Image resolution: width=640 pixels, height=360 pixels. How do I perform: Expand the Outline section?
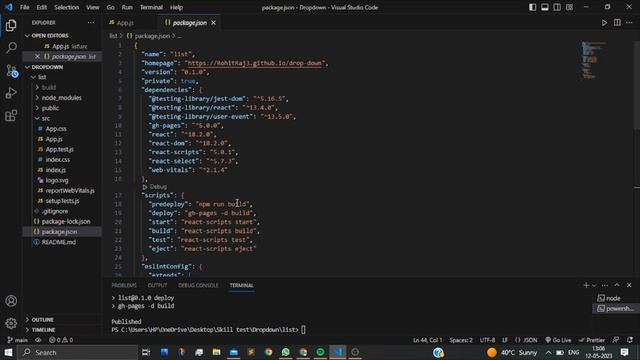pos(42,320)
